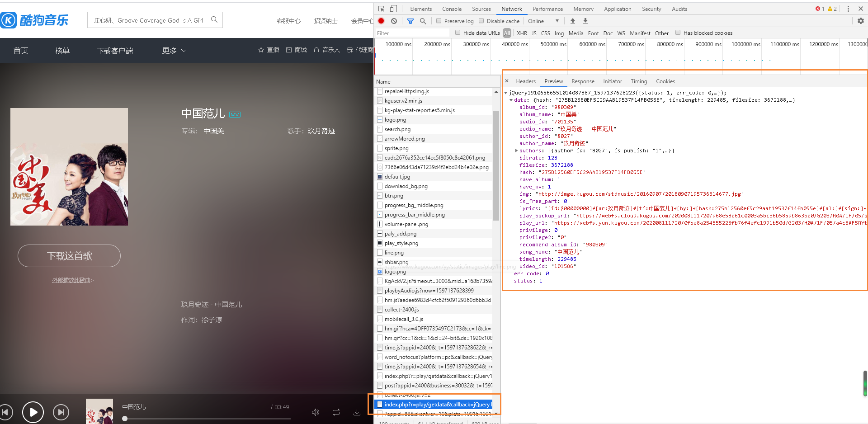Filter requests by Media

pyautogui.click(x=576, y=33)
